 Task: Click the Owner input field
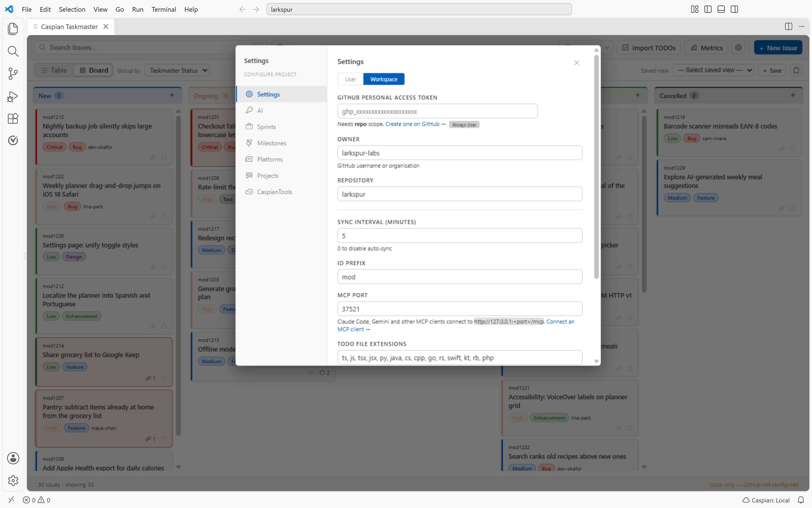click(460, 153)
